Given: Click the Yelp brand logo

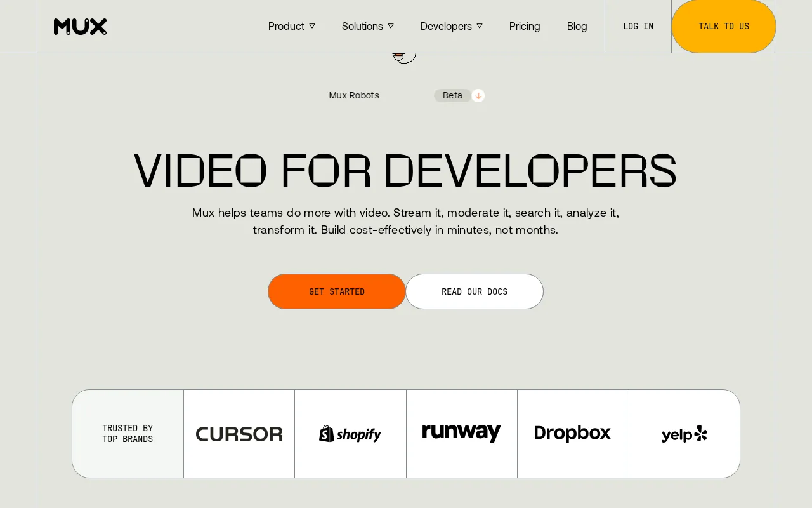Looking at the screenshot, I should coord(684,434).
